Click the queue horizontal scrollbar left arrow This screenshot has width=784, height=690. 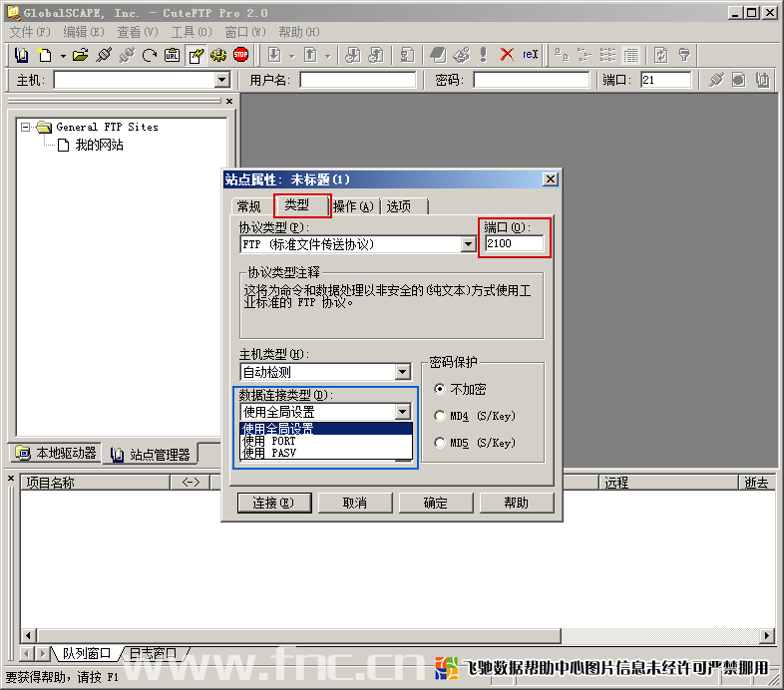[x=28, y=635]
